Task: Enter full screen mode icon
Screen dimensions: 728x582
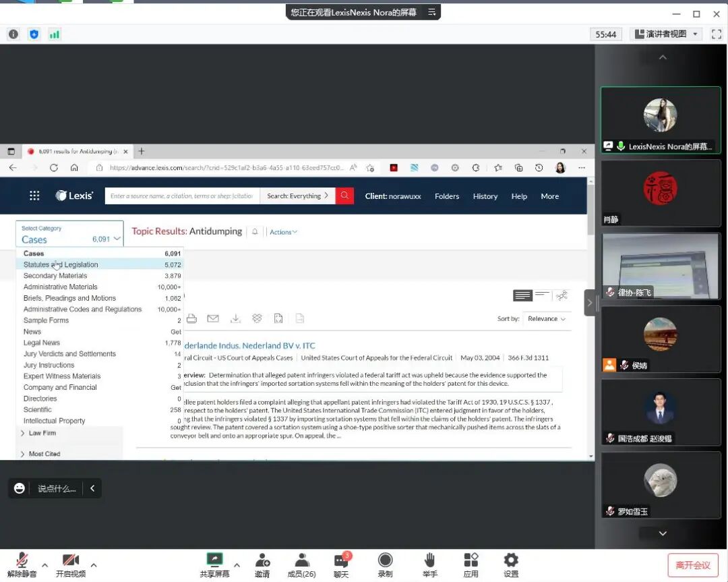Action: pyautogui.click(x=717, y=34)
